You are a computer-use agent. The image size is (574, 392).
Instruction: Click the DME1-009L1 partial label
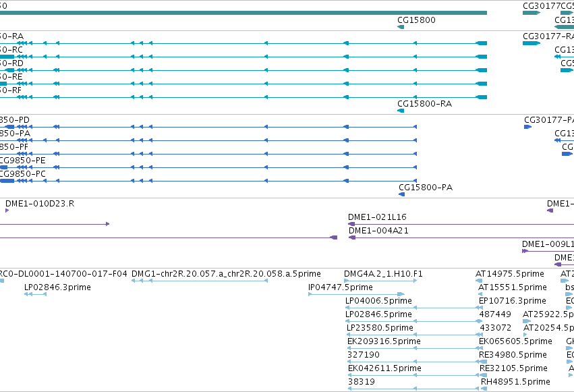548,244
